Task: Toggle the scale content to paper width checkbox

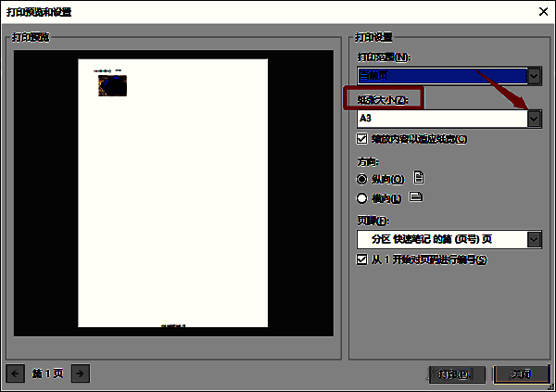Action: pos(362,139)
